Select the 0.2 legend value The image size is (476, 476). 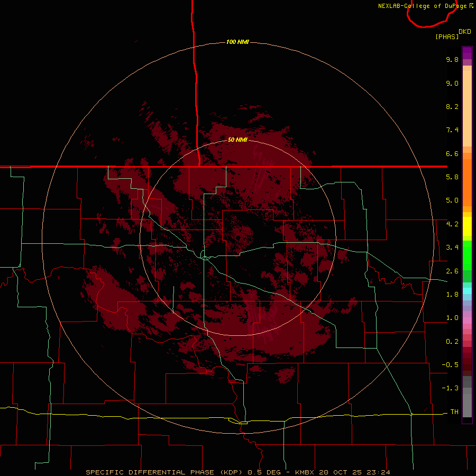[452, 342]
